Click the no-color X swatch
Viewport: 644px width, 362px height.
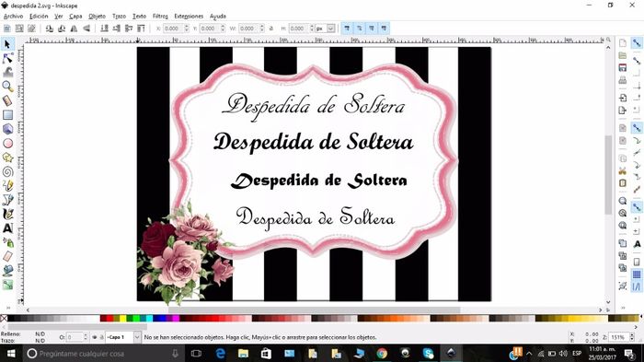[4, 319]
